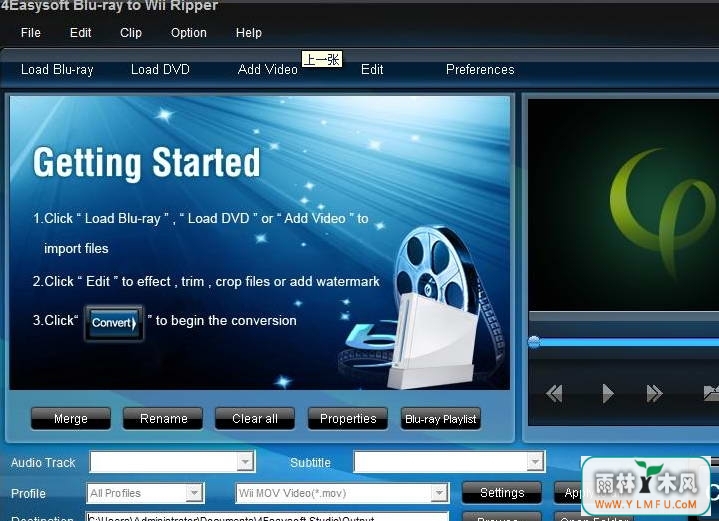Expand the Wii MOV Video format dropdown
719x521 pixels.
[x=439, y=493]
